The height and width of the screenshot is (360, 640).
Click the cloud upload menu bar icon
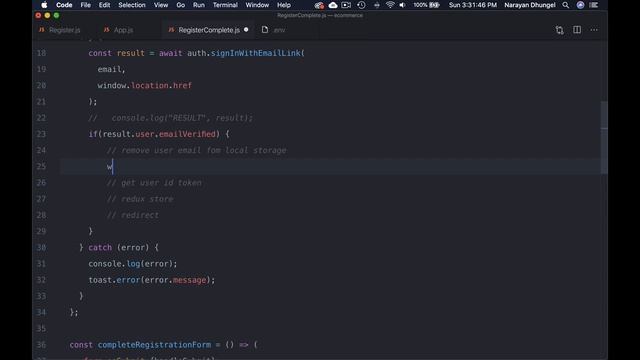[x=333, y=5]
